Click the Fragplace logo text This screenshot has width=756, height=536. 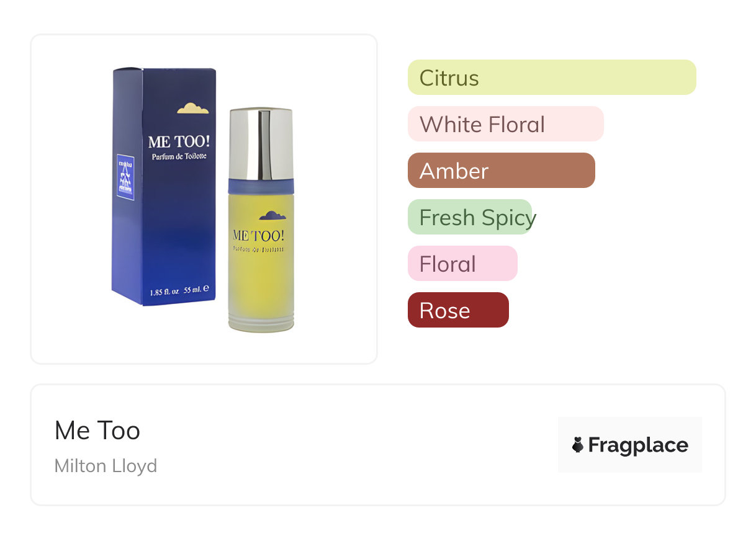pyautogui.click(x=638, y=445)
